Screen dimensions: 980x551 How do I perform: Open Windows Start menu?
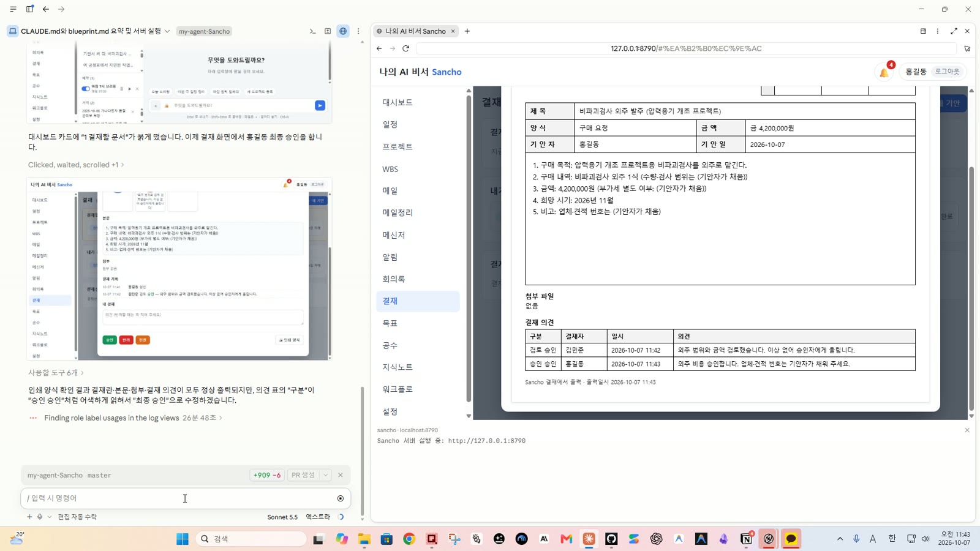point(183,539)
